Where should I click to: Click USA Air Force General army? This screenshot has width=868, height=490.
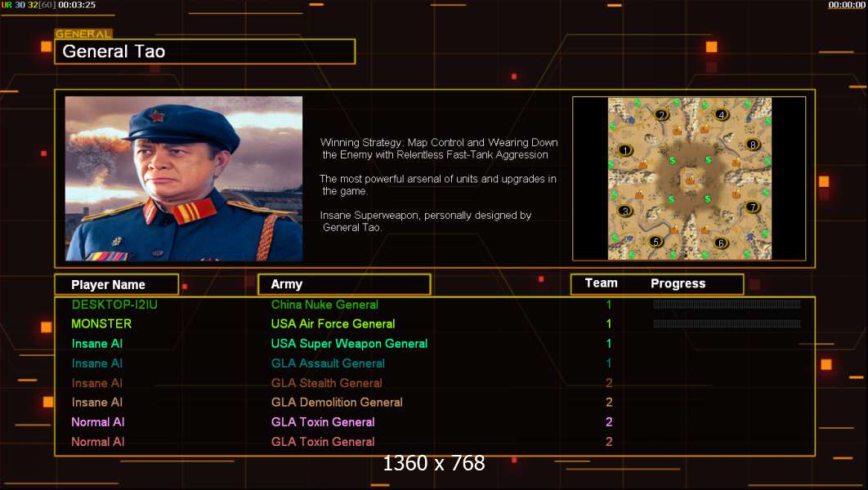(333, 324)
